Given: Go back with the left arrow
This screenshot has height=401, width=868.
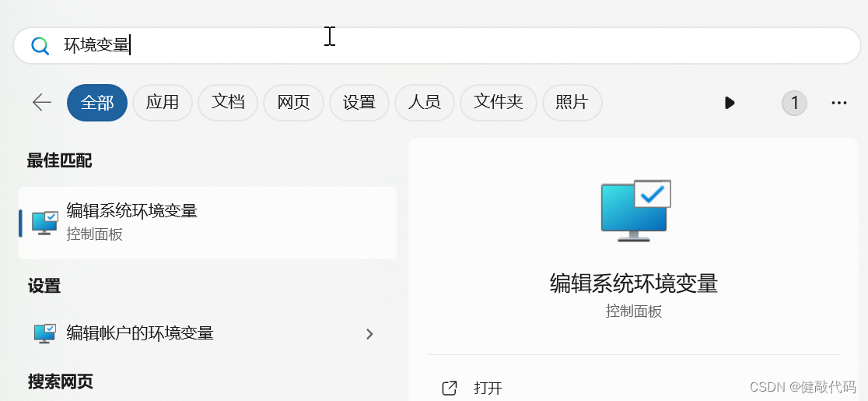Looking at the screenshot, I should coord(41,103).
